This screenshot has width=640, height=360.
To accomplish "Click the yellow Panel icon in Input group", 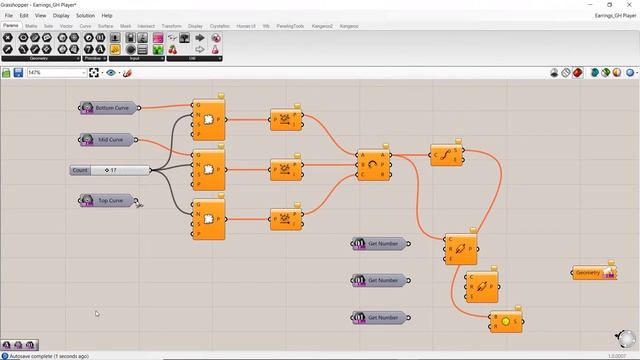I will pos(115,49).
